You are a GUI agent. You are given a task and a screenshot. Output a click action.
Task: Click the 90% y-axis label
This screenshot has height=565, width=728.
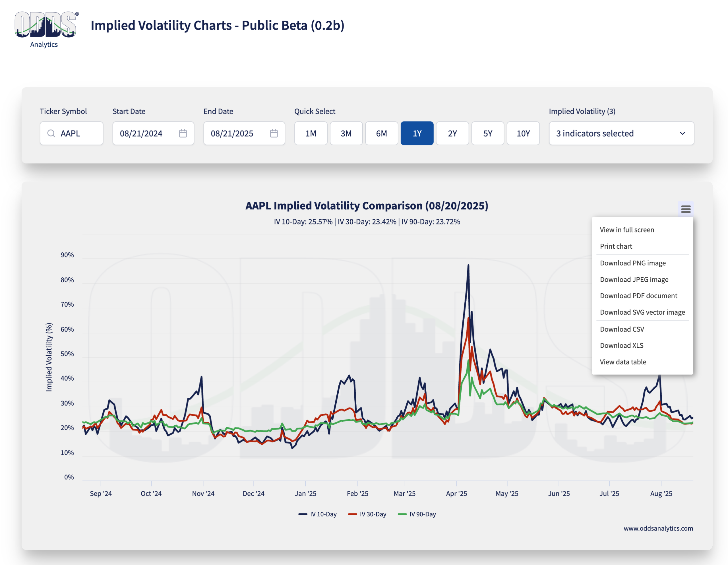tap(67, 255)
